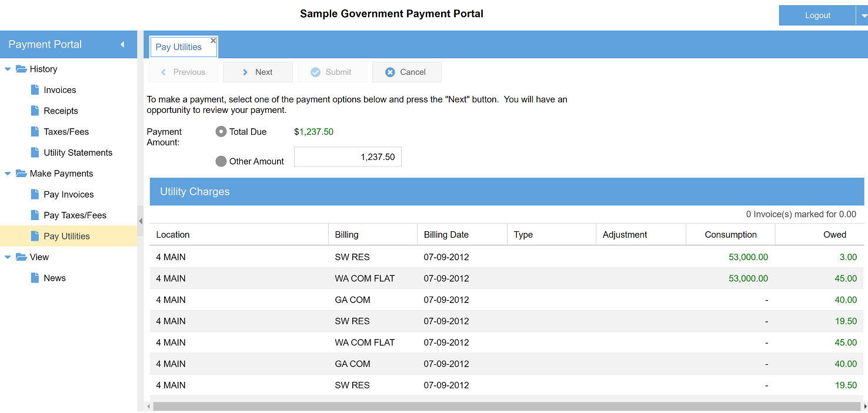Select the Total Due radio option
868x413 pixels.
pos(221,132)
